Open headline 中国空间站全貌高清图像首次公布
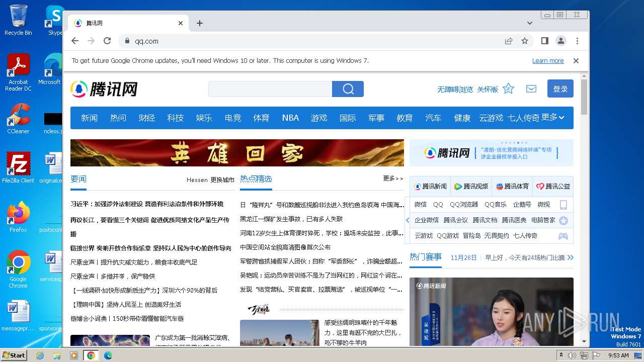The height and width of the screenshot is (362, 644). click(285, 247)
